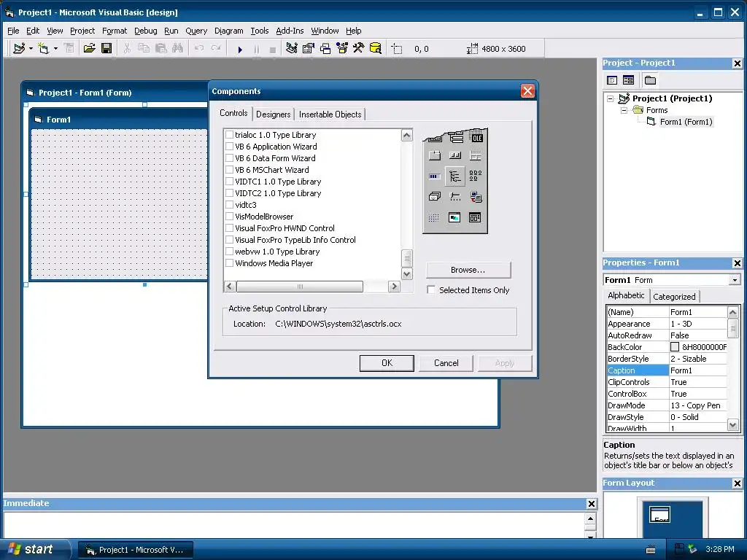This screenshot has height=560, width=747.
Task: Click the Save Project floppy disk icon
Action: pos(107,49)
